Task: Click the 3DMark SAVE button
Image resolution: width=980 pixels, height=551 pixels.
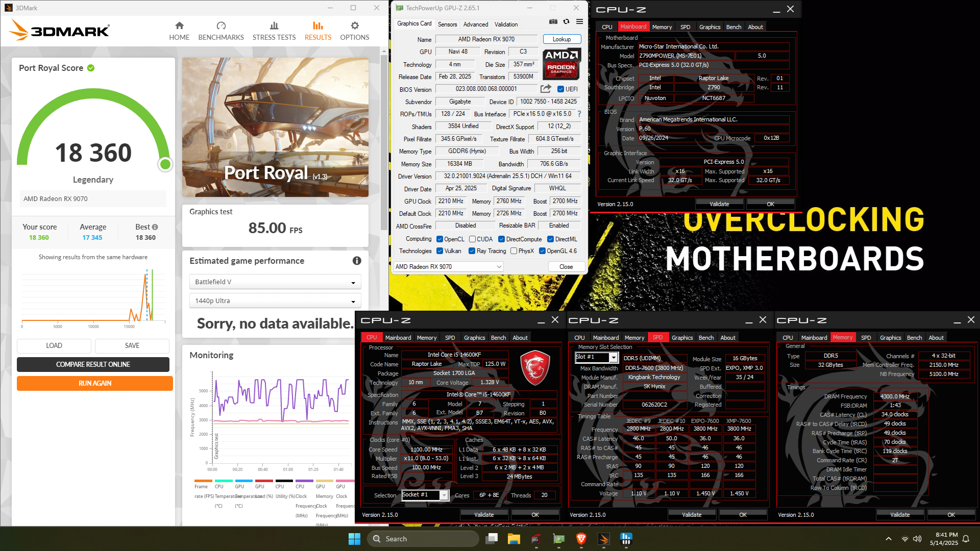Action: (132, 346)
